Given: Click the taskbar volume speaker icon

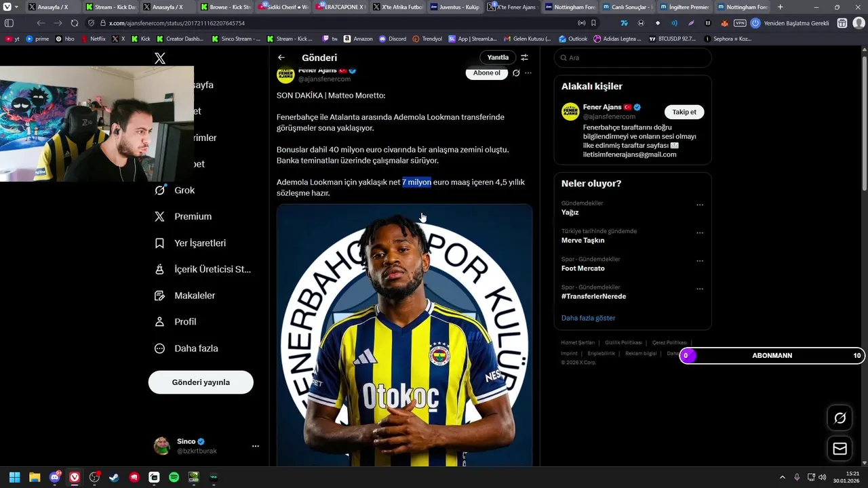Looking at the screenshot, I should click(x=822, y=477).
